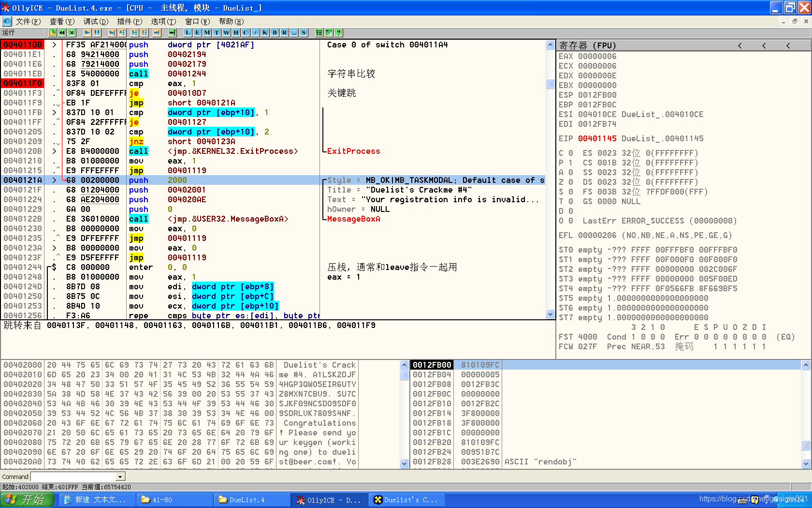Show CPU window with C button

(x=246, y=32)
